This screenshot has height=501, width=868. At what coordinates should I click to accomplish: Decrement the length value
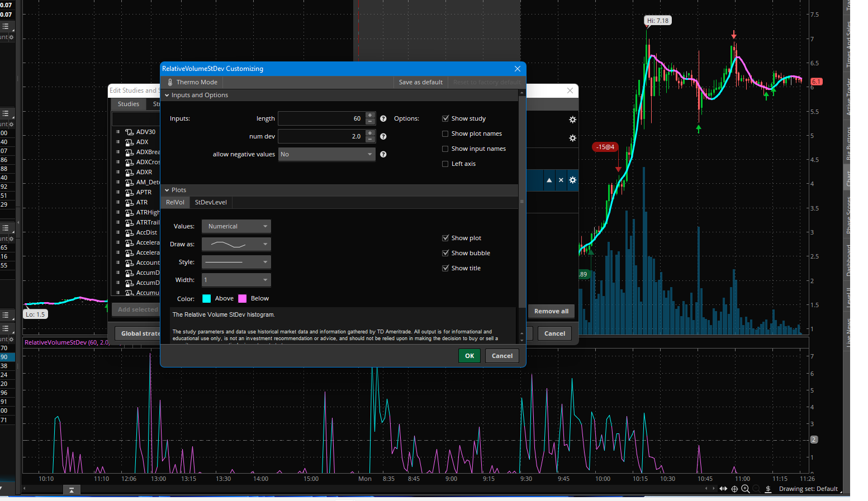(370, 121)
